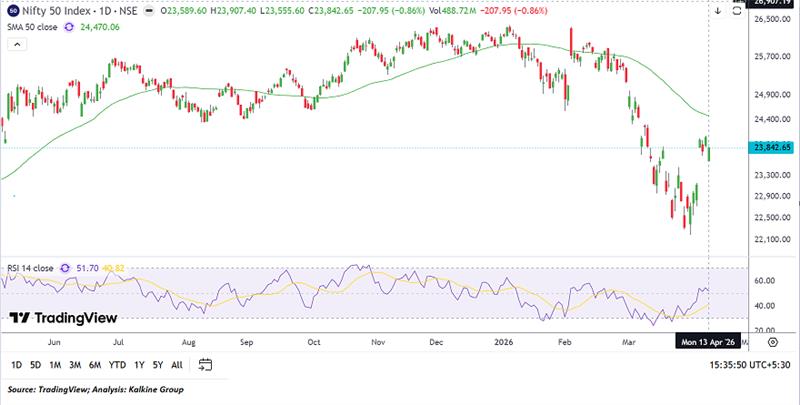Select the 5Y time range
The width and height of the screenshot is (800, 405).
(x=158, y=365)
